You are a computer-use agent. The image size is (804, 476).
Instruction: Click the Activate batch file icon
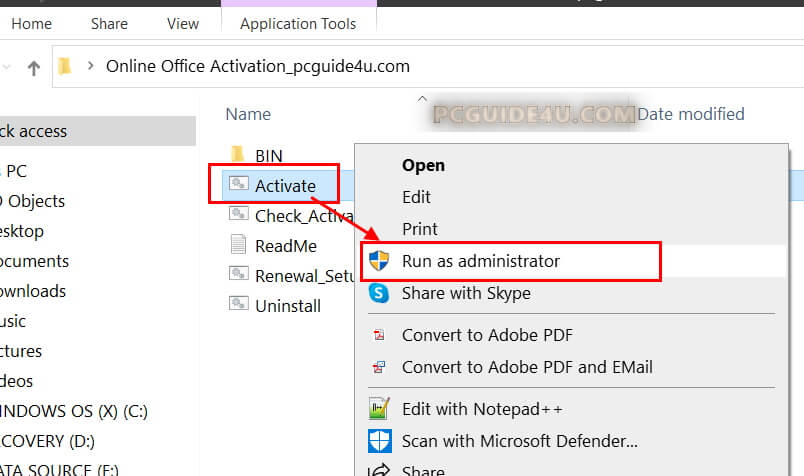238,185
